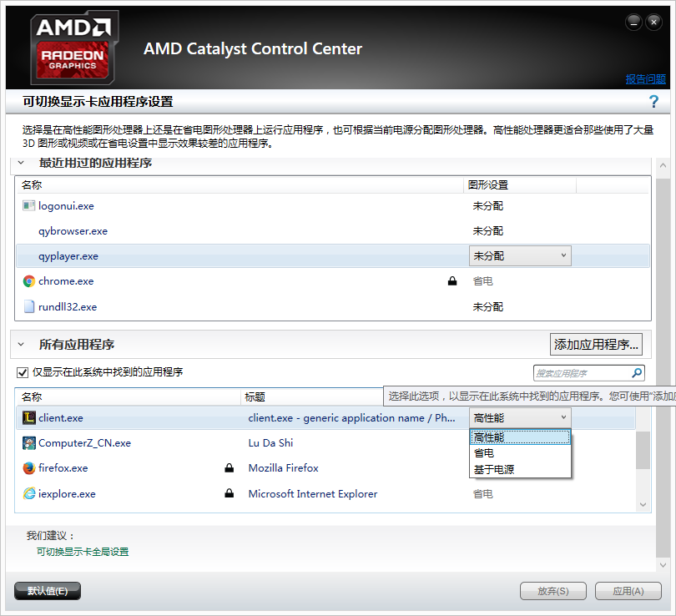This screenshot has height=616, width=676.
Task: Click the 标题 column header
Action: (x=255, y=396)
